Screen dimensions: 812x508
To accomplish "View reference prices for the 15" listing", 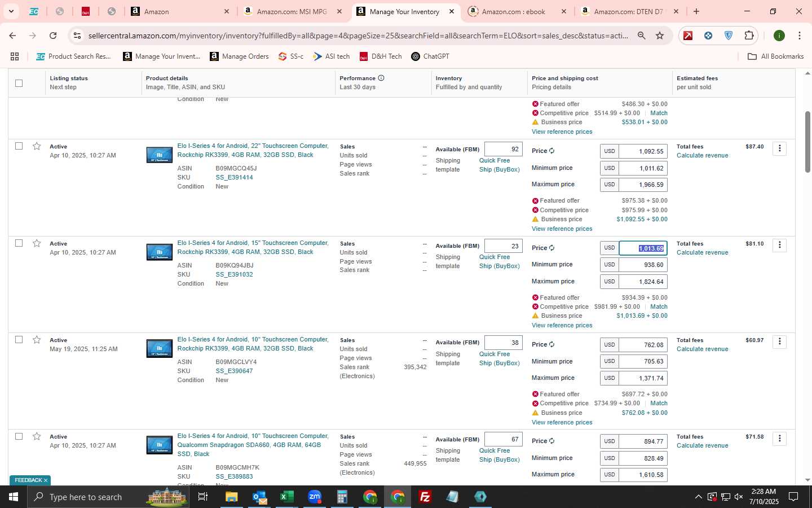I will [x=562, y=325].
